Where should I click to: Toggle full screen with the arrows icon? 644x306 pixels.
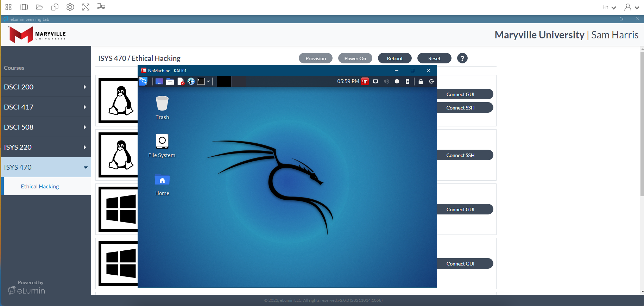click(x=86, y=7)
